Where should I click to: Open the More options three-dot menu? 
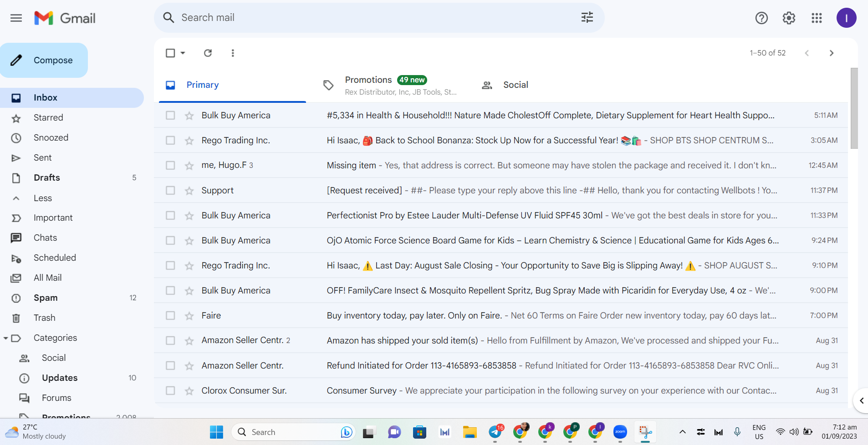[233, 53]
